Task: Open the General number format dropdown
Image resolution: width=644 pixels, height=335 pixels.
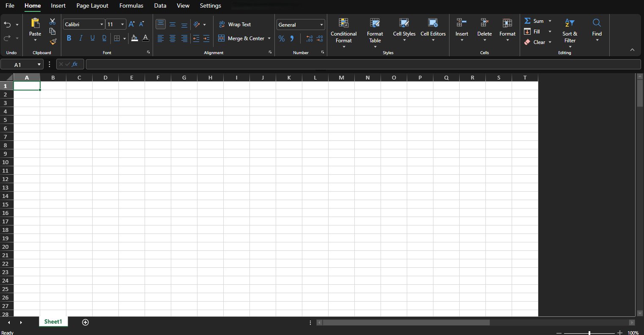Action: pos(321,25)
